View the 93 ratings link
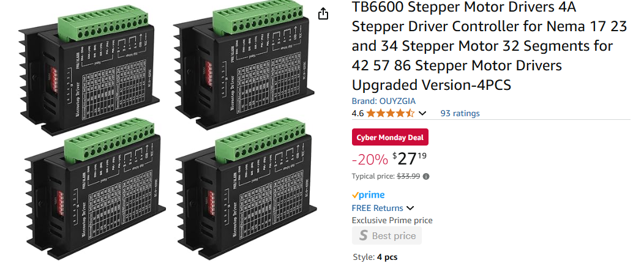The width and height of the screenshot is (644, 266). [460, 113]
